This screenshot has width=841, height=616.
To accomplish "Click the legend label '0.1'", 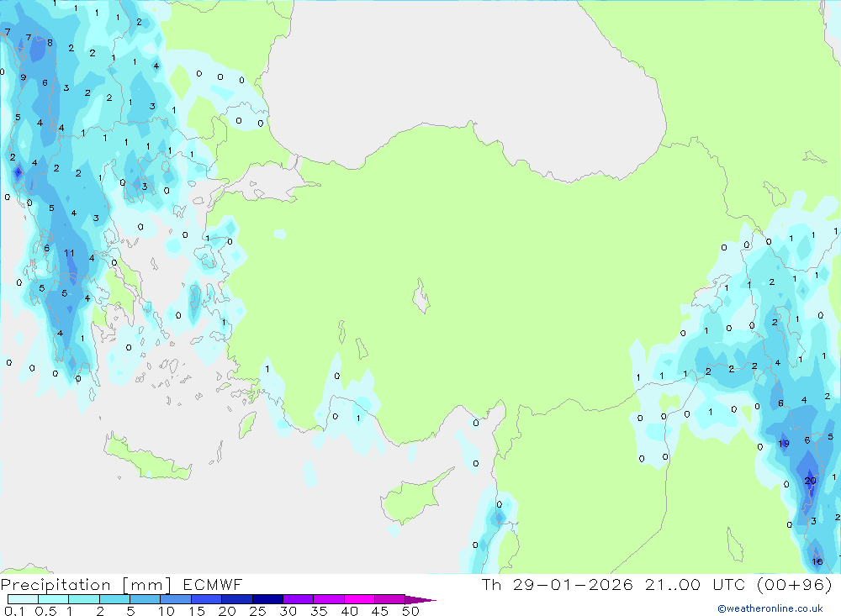I will point(14,611).
